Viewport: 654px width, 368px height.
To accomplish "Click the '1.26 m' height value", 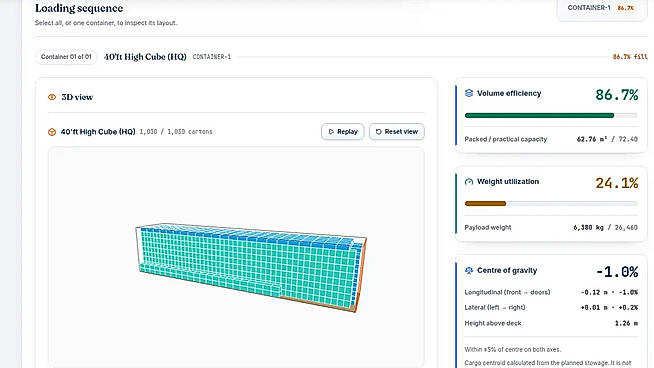I will (x=626, y=323).
